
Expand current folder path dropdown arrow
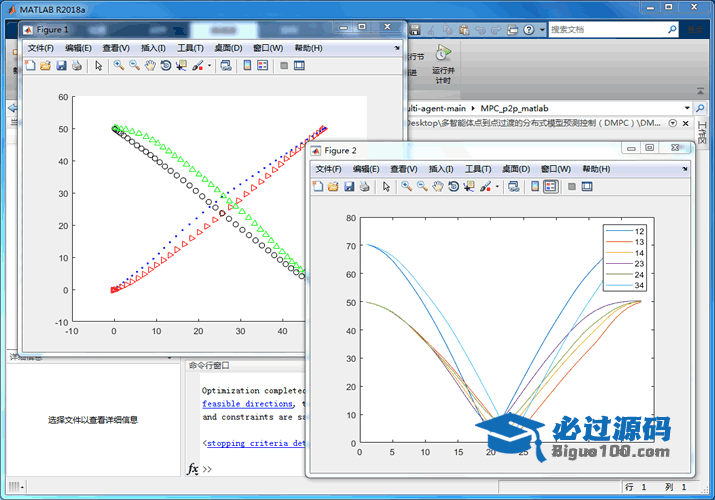(x=687, y=108)
